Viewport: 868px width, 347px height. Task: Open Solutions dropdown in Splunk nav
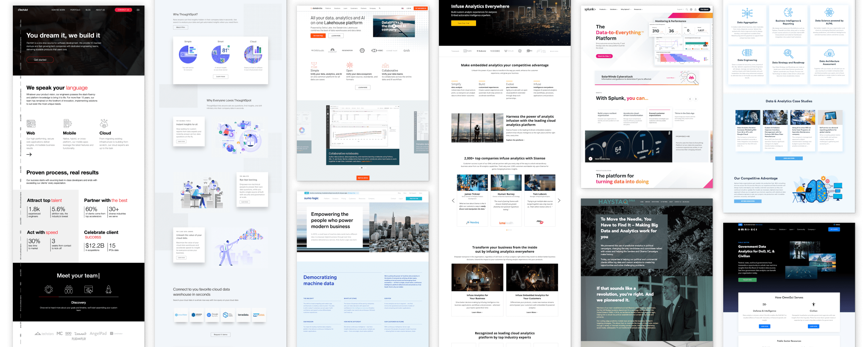tap(614, 9)
